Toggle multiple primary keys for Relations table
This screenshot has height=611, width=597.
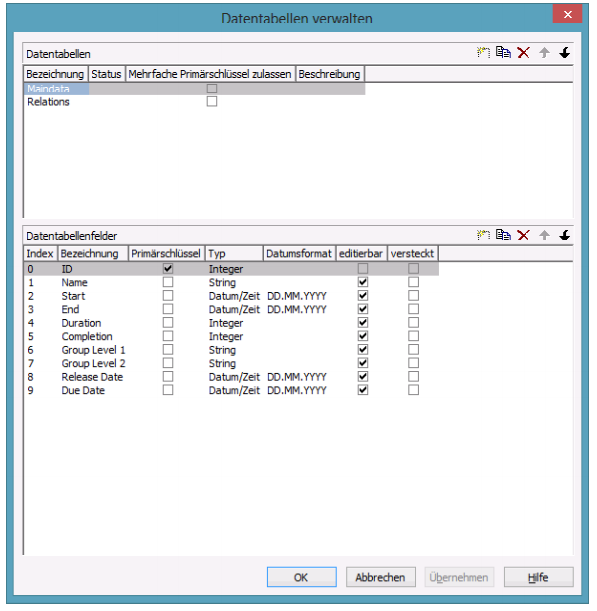pyautogui.click(x=212, y=101)
